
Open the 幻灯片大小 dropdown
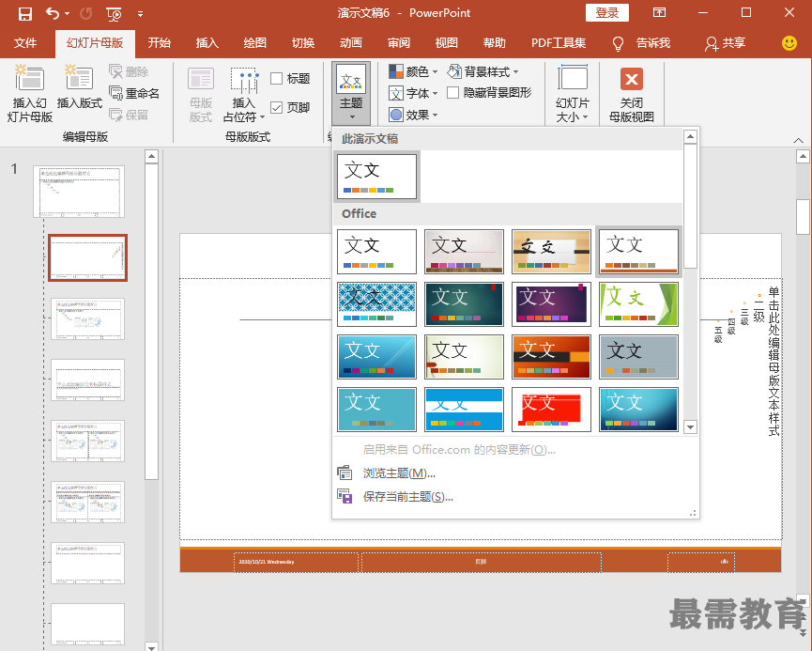(x=573, y=94)
